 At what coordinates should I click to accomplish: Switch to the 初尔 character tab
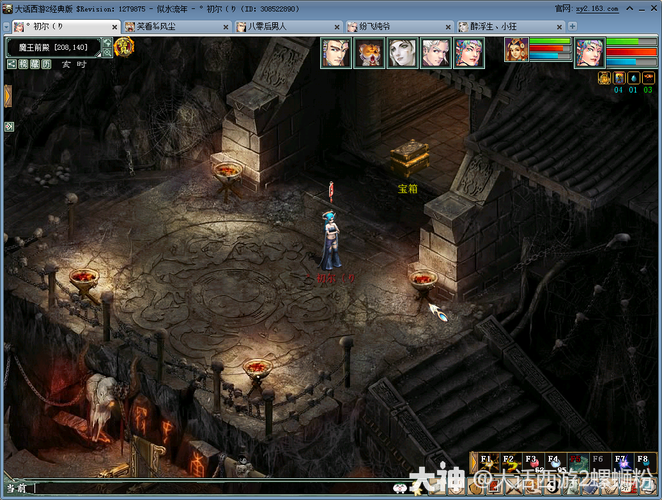click(x=66, y=27)
